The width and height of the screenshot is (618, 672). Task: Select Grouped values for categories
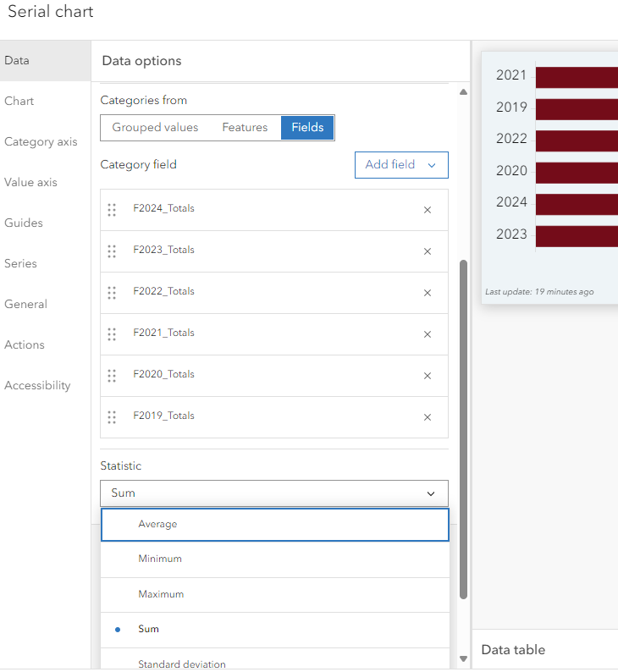[x=155, y=128]
